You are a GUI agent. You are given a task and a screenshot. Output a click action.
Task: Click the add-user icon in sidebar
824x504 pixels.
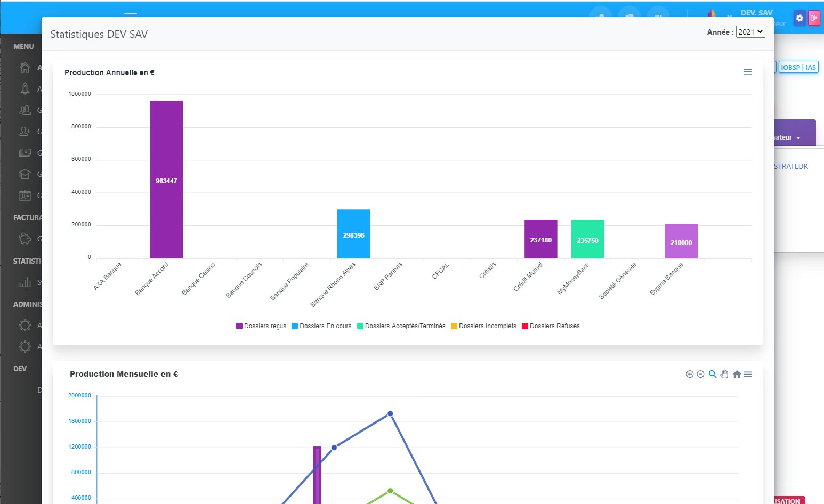point(25,132)
